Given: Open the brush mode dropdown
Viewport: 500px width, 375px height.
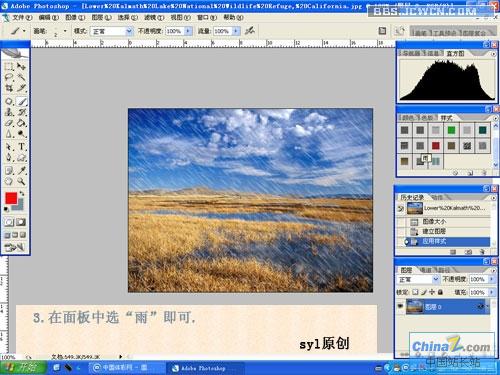Looking at the screenshot, I should [112, 31].
